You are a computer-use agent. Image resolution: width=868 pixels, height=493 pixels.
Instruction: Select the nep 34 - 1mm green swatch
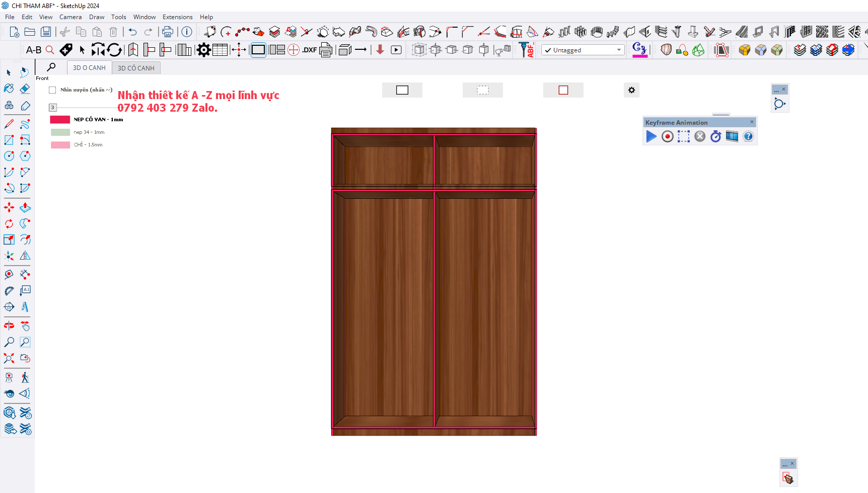pyautogui.click(x=60, y=132)
